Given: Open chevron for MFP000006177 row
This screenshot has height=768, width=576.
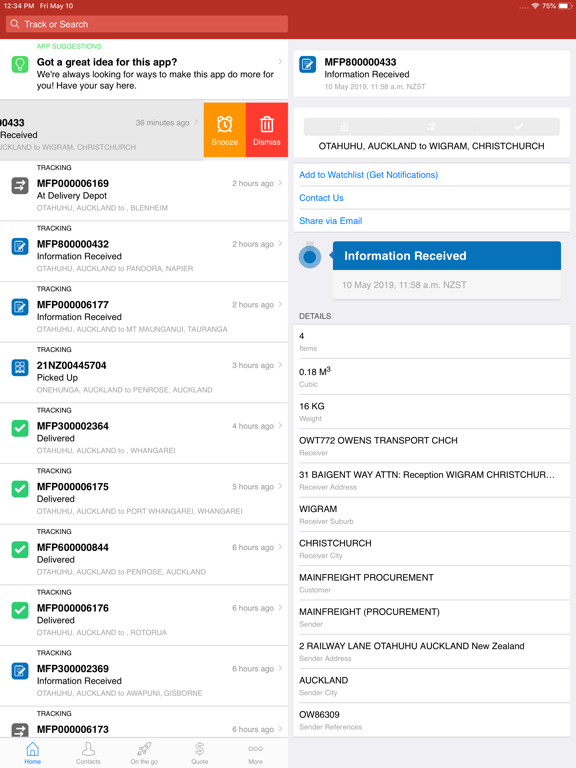Looking at the screenshot, I should (280, 304).
